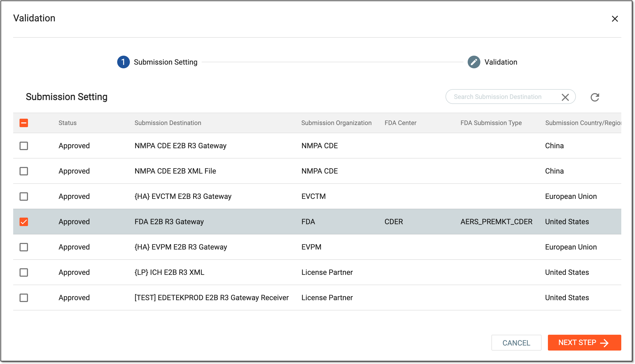The width and height of the screenshot is (635, 364).
Task: Click NMPA CDE organization in the XML File row
Action: [320, 171]
